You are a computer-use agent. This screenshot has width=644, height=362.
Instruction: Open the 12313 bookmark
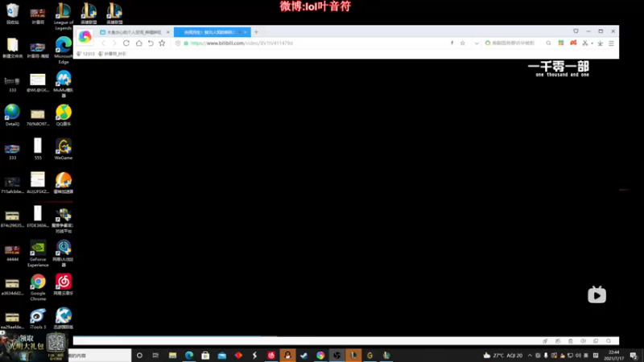click(86, 54)
